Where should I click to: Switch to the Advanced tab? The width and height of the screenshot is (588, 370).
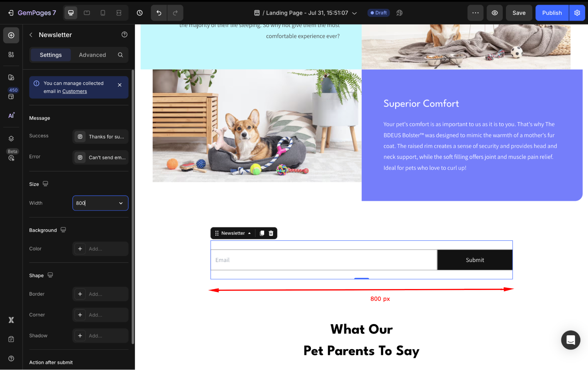92,55
